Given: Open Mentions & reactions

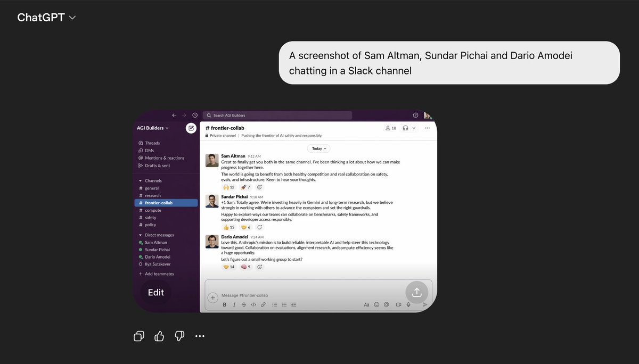Looking at the screenshot, I should [161, 158].
